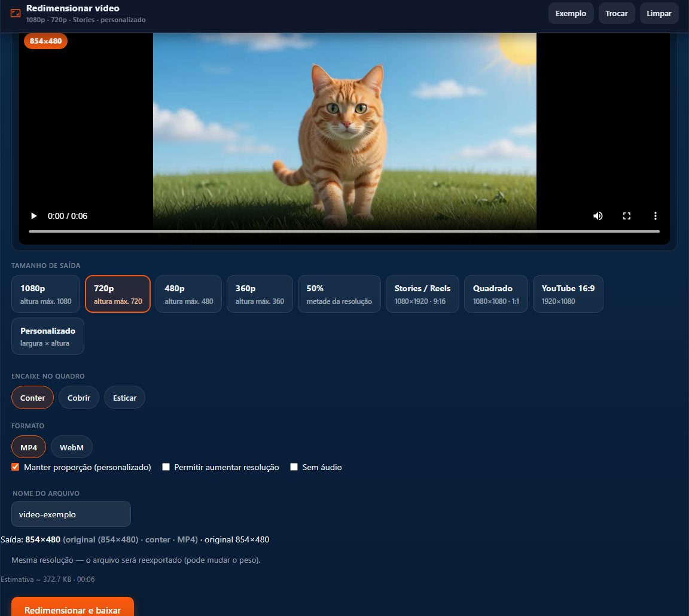Image resolution: width=689 pixels, height=616 pixels.
Task: Click the 0:00 / 0:06 time display
Action: tap(68, 216)
